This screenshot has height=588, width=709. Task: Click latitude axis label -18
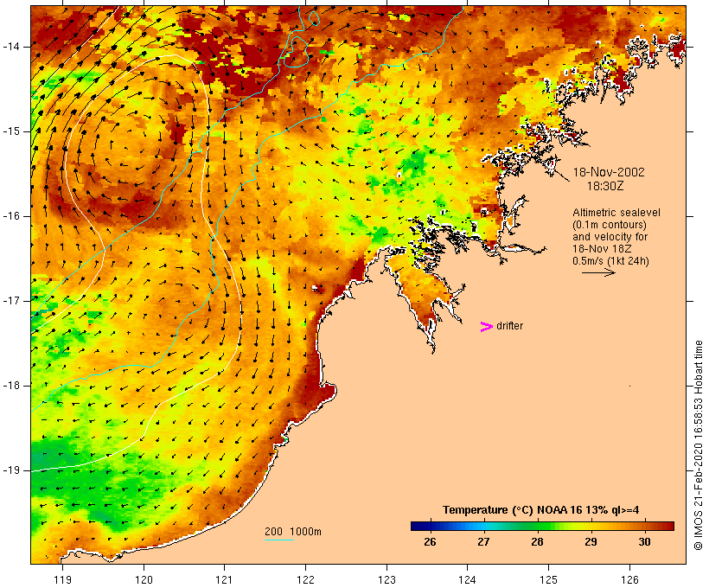(x=10, y=386)
